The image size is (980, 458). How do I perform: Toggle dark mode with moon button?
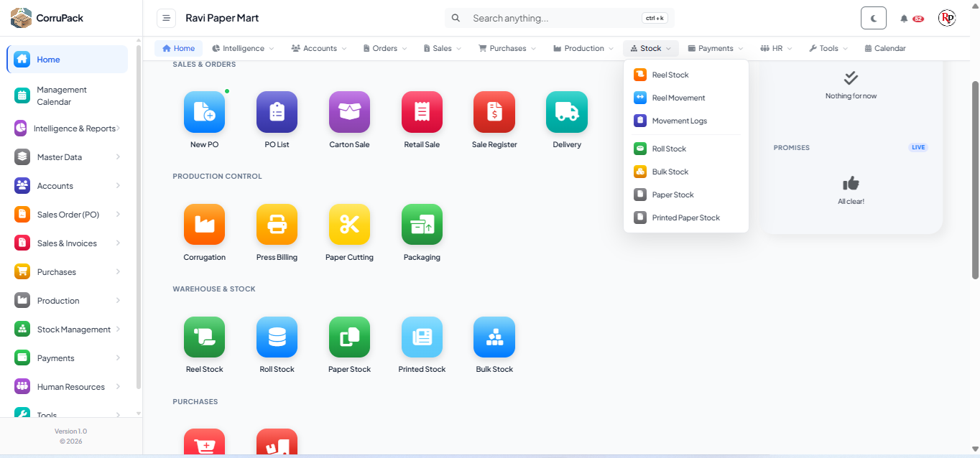point(873,19)
